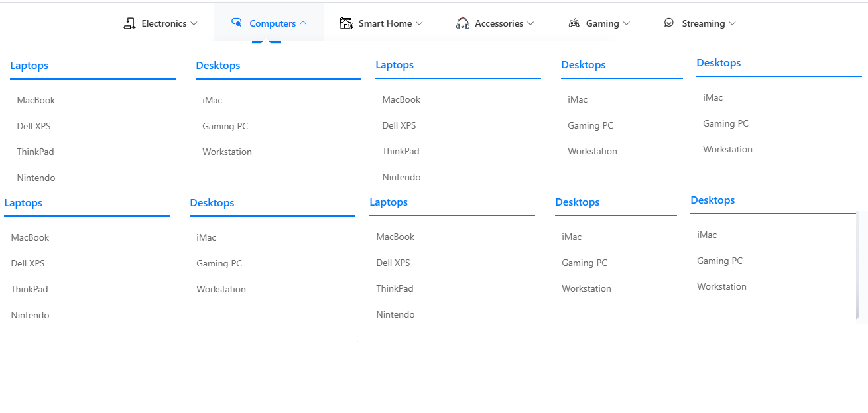The width and height of the screenshot is (868, 413).
Task: Open the Accessories menu label
Action: 499,23
